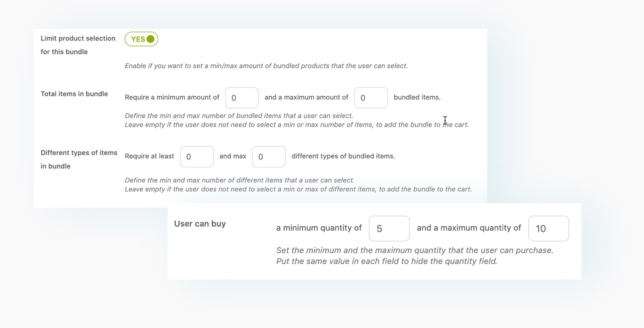The height and width of the screenshot is (328, 644).
Task: Click the 'Enable if you want to set' description
Action: (266, 66)
